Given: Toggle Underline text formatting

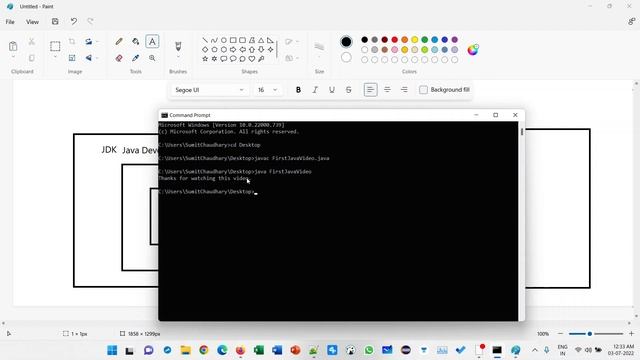Looking at the screenshot, I should pyautogui.click(x=332, y=90).
